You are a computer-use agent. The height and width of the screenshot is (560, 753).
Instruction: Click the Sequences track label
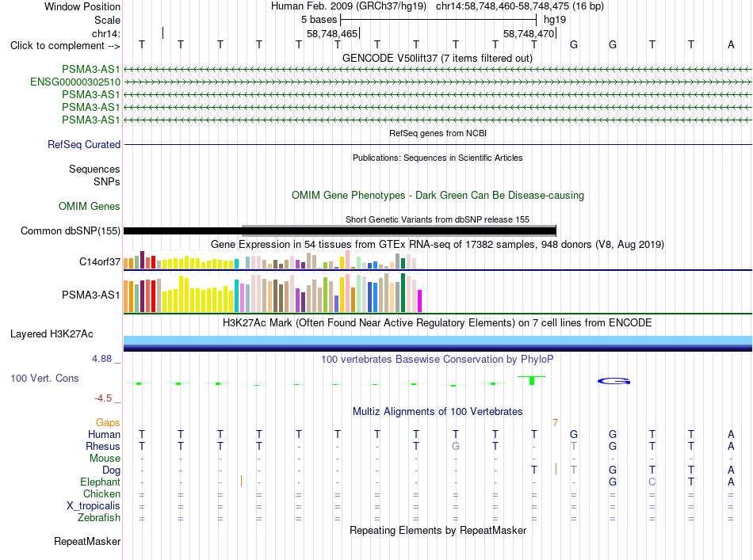(94, 169)
